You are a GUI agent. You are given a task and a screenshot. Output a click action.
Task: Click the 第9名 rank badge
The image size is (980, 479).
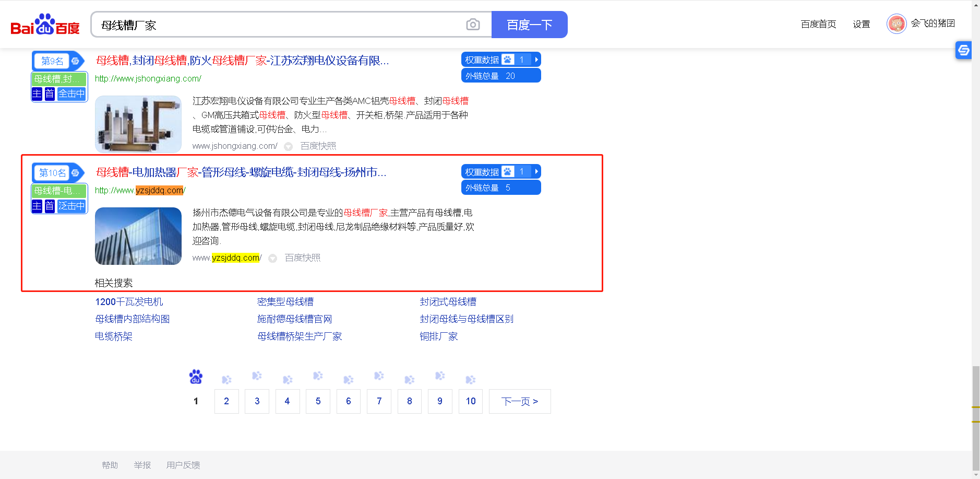coord(58,61)
